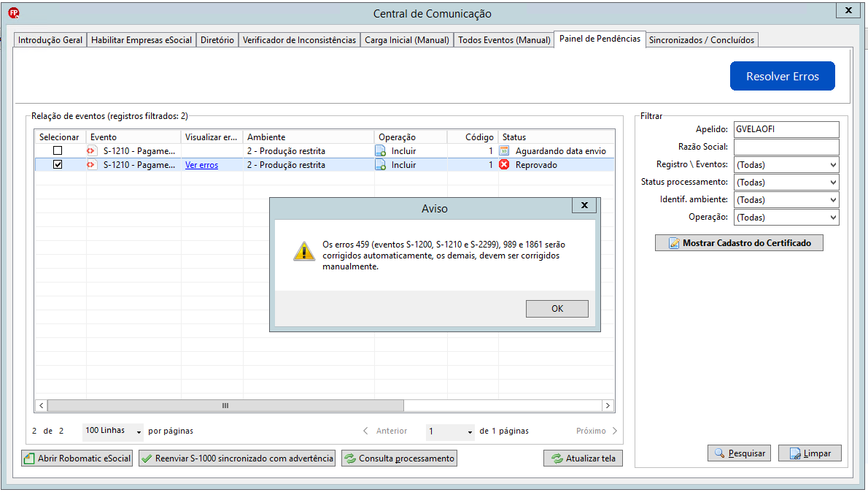This screenshot has width=868, height=495.
Task: Click the red Reprovado status error icon
Action: [504, 164]
